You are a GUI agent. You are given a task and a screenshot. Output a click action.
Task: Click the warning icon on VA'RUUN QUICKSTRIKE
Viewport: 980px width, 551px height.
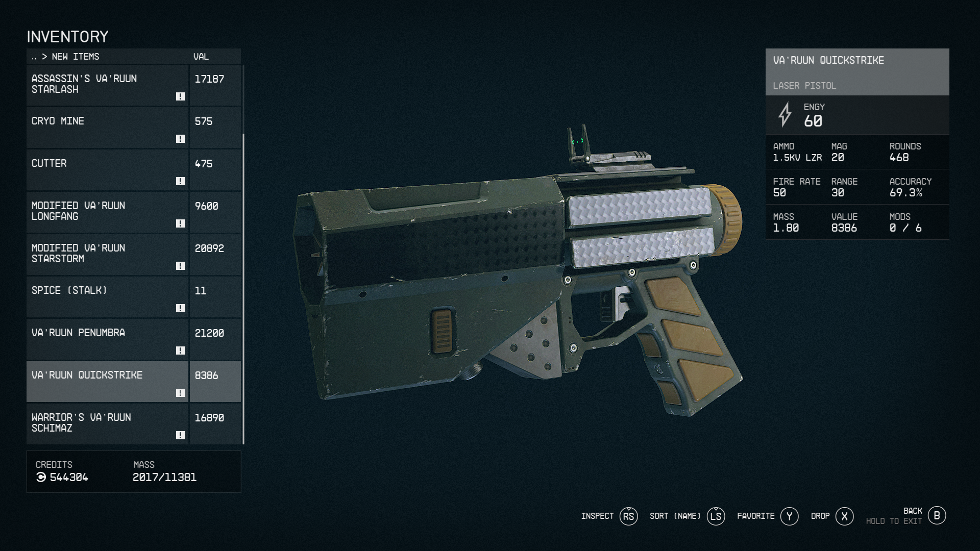(x=178, y=393)
